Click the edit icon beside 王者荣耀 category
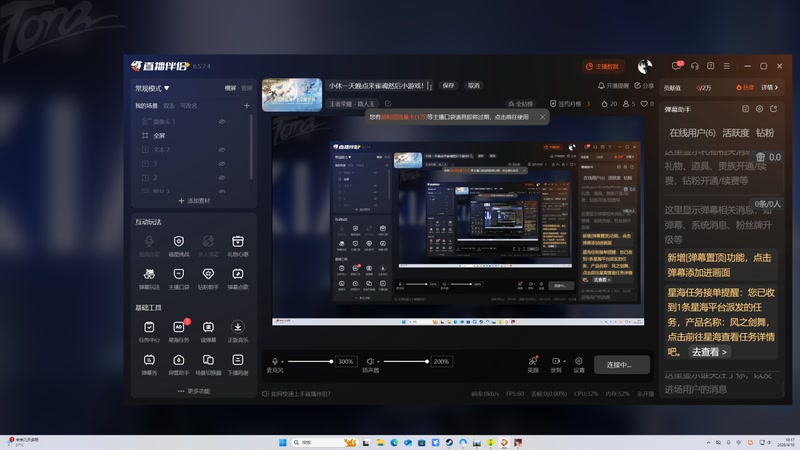The height and width of the screenshot is (450, 800). (x=388, y=104)
